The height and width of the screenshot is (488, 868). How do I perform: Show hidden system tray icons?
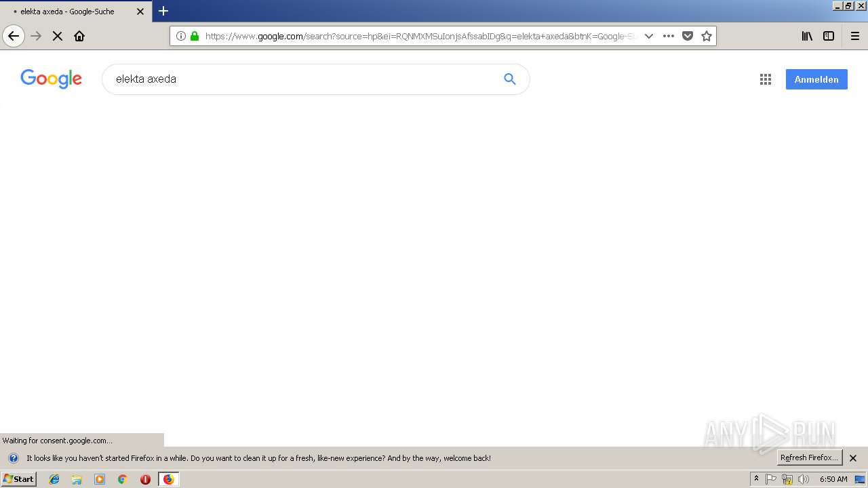[x=756, y=479]
